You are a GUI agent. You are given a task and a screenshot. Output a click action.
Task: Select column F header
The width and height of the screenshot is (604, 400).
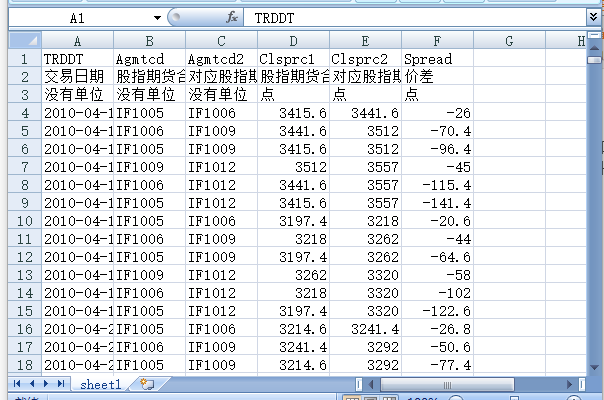pyautogui.click(x=438, y=40)
